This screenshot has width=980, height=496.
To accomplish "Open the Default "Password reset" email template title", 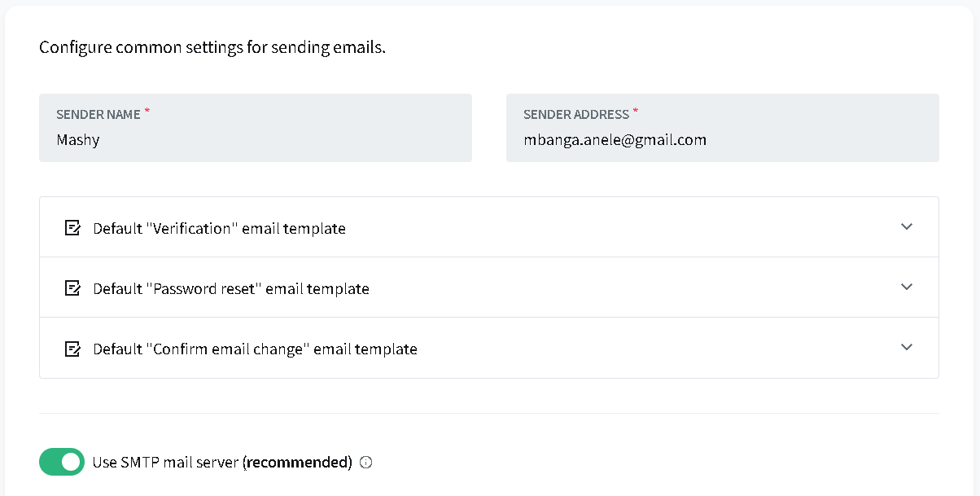I will 230,289.
